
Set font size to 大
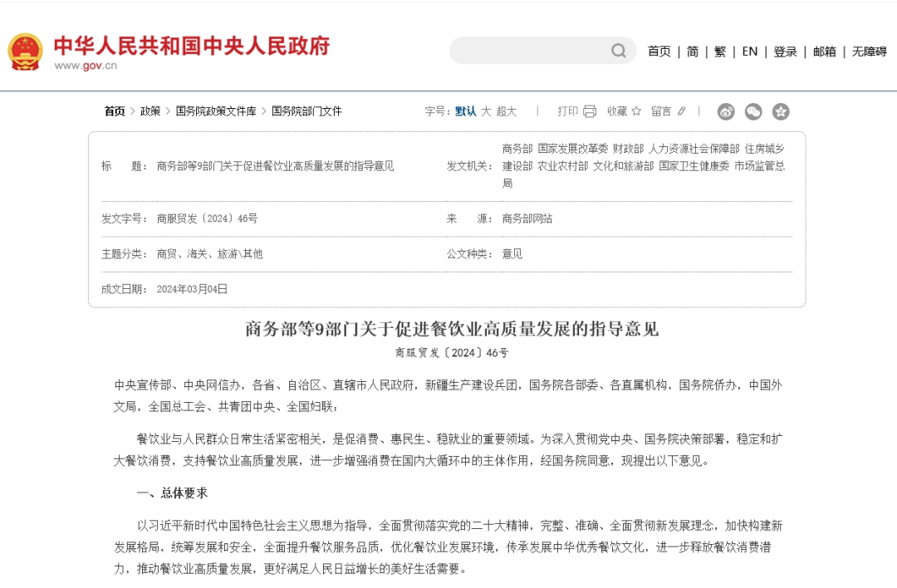tap(486, 111)
